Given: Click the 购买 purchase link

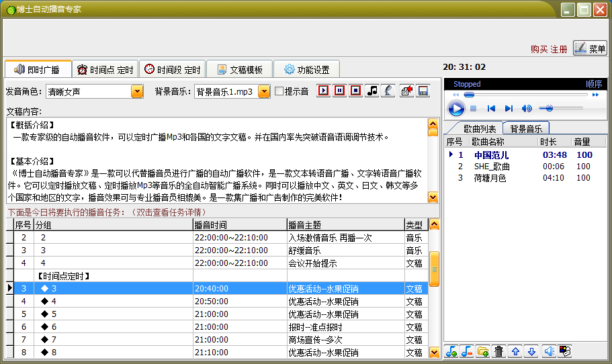Looking at the screenshot, I should [x=539, y=49].
